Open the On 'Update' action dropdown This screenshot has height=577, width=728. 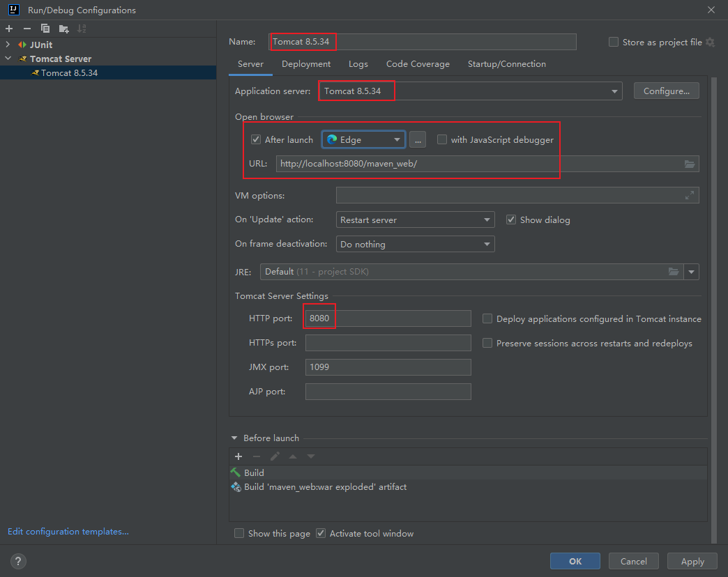click(415, 220)
